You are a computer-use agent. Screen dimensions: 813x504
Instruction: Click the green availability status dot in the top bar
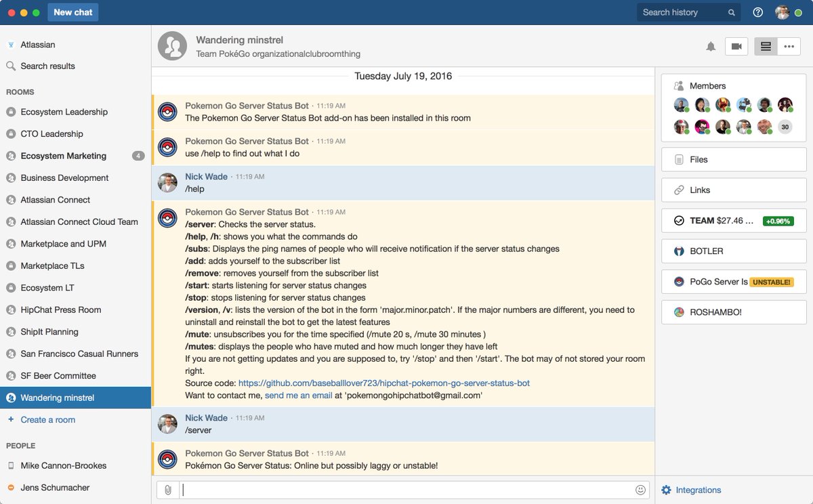pyautogui.click(x=798, y=13)
